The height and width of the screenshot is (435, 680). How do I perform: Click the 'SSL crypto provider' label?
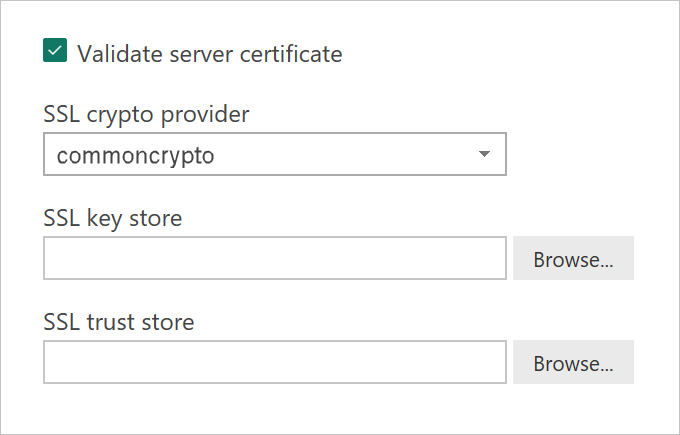click(146, 113)
